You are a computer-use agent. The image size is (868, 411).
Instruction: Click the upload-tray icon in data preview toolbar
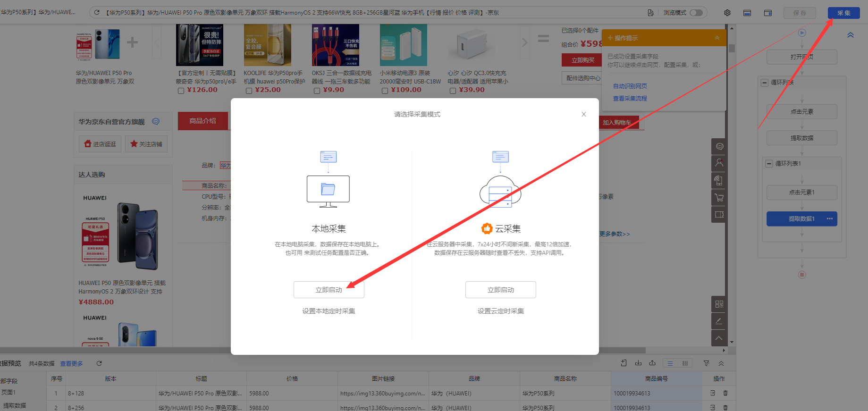point(652,363)
